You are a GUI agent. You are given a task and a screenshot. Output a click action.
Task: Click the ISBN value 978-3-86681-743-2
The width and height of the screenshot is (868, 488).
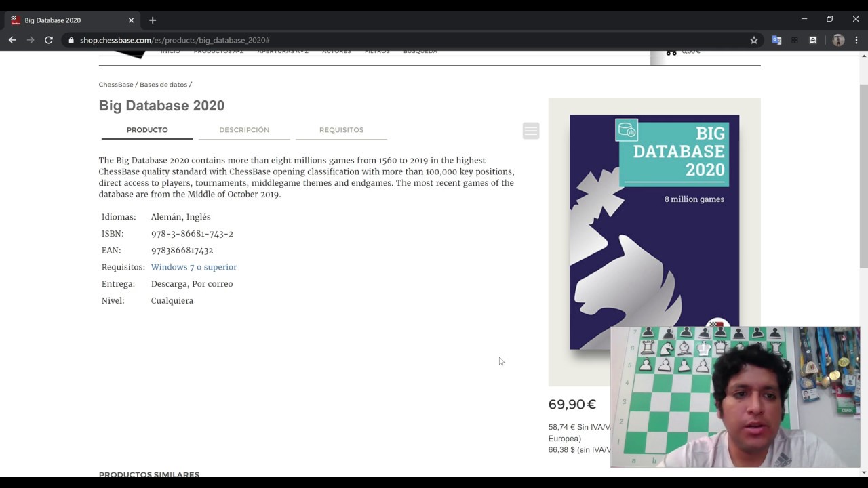click(192, 234)
